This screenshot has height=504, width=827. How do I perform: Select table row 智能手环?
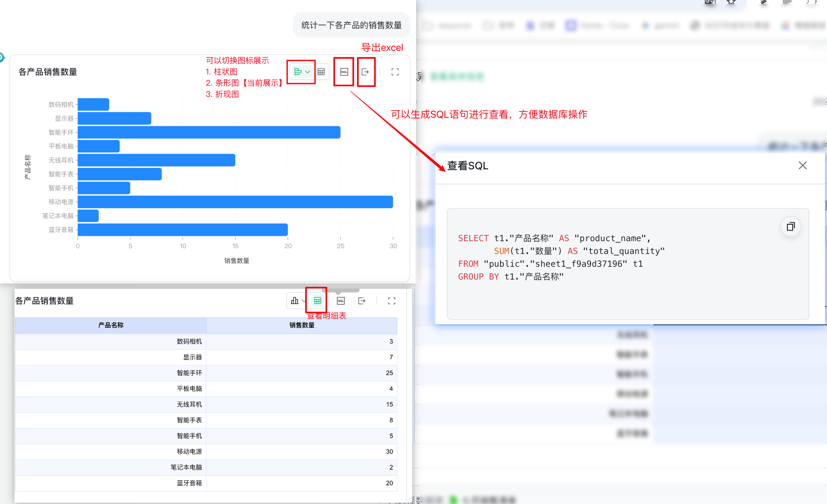(x=206, y=373)
